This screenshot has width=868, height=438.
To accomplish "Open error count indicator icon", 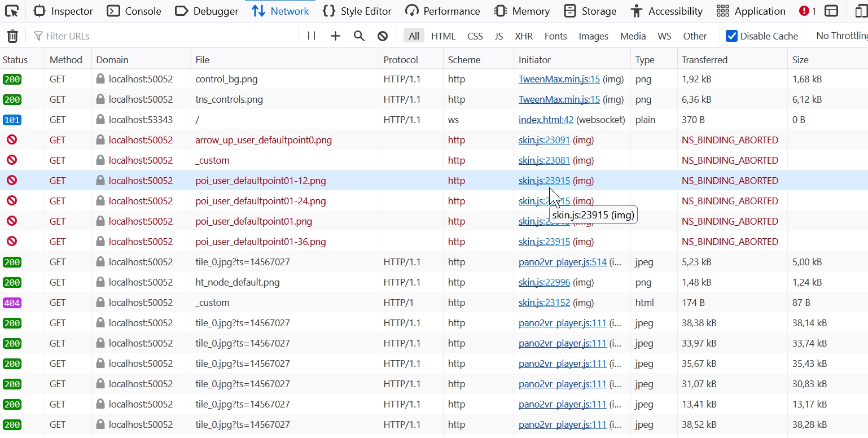I will click(x=808, y=11).
